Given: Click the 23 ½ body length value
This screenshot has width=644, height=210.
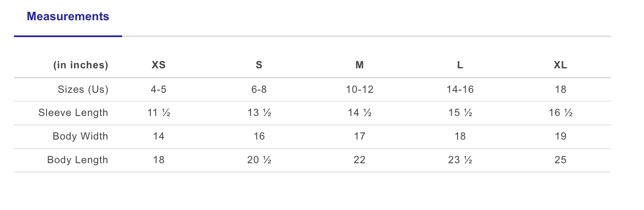Looking at the screenshot, I should tap(460, 160).
